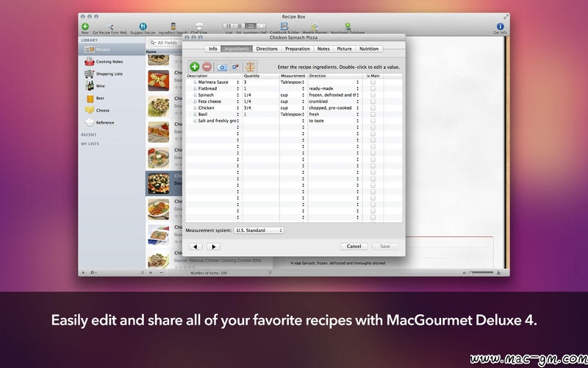Switch to the Directions tab
This screenshot has height=368, width=588.
pyautogui.click(x=267, y=49)
